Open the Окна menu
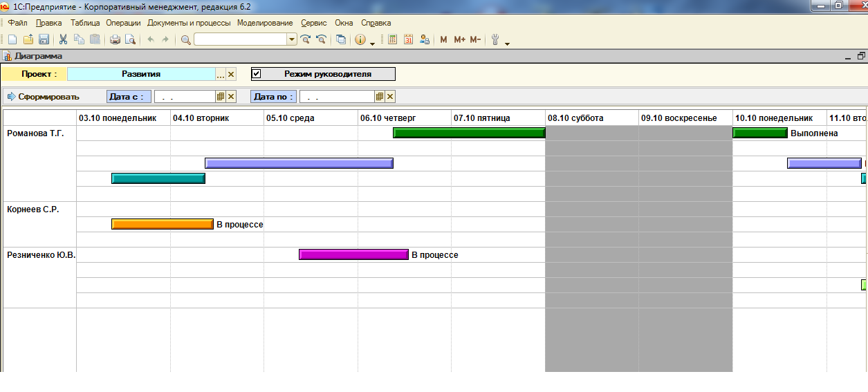868x392 pixels. [x=344, y=23]
